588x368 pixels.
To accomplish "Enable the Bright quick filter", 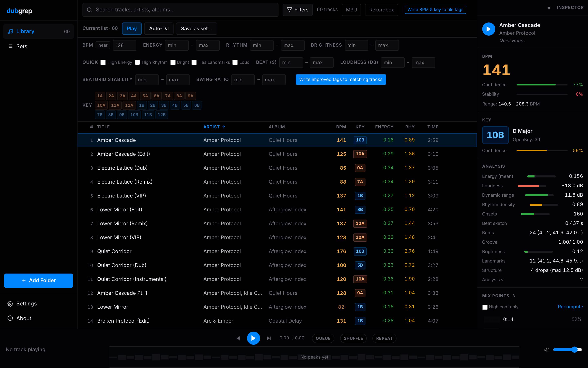I will click(173, 62).
